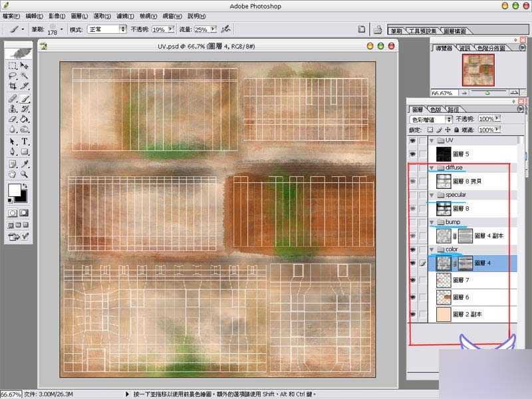Hide the color layer group
The image size is (532, 399).
click(x=412, y=249)
